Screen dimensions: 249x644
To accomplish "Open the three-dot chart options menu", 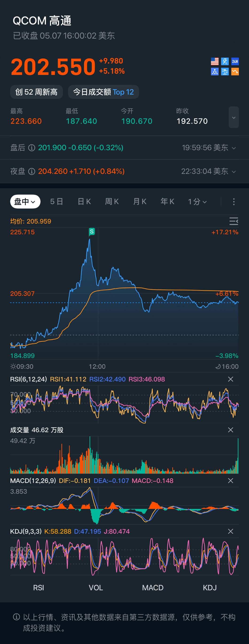I will (234, 202).
